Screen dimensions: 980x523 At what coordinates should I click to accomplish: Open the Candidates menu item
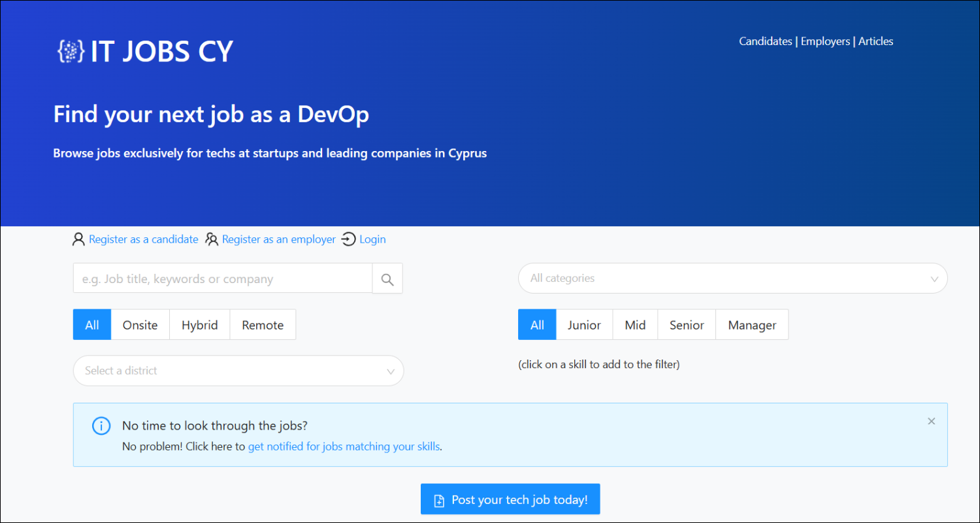click(x=765, y=41)
